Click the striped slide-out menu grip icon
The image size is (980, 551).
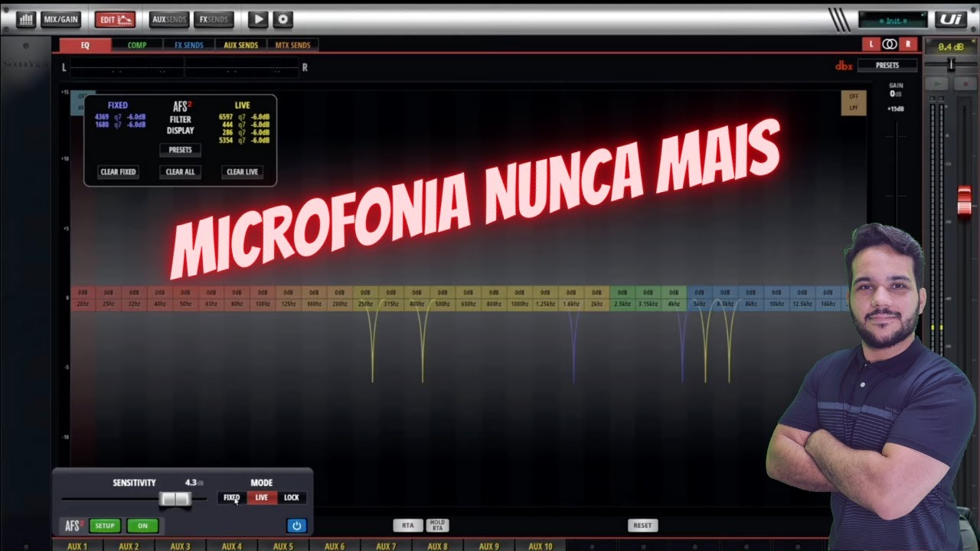point(839,20)
